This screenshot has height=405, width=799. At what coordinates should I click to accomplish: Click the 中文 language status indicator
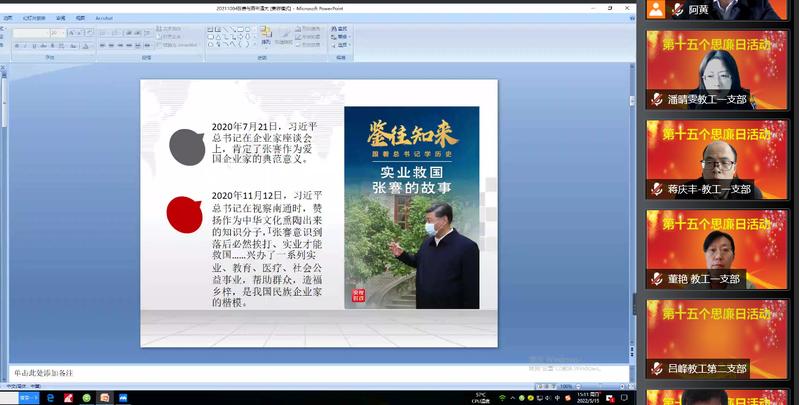coord(23,387)
